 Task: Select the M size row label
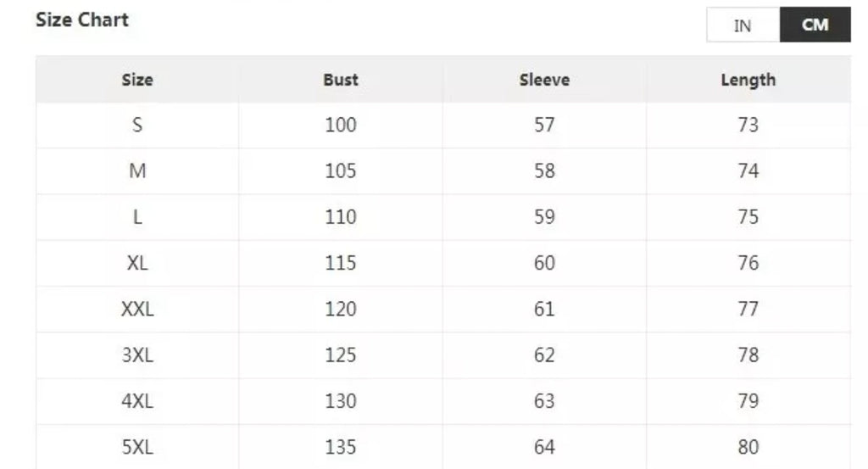tap(137, 171)
